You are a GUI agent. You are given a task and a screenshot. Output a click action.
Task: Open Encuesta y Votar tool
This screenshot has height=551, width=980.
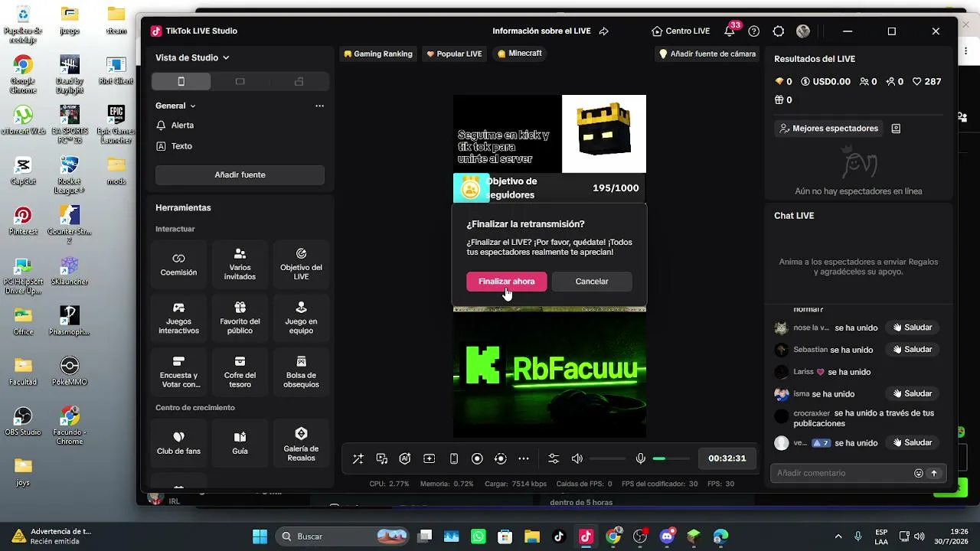click(x=178, y=372)
